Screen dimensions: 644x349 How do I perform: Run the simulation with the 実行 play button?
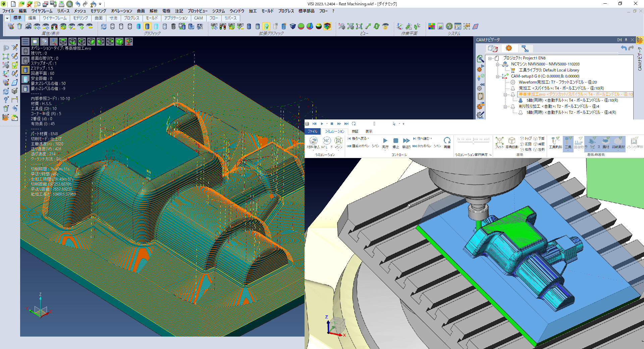pos(385,143)
